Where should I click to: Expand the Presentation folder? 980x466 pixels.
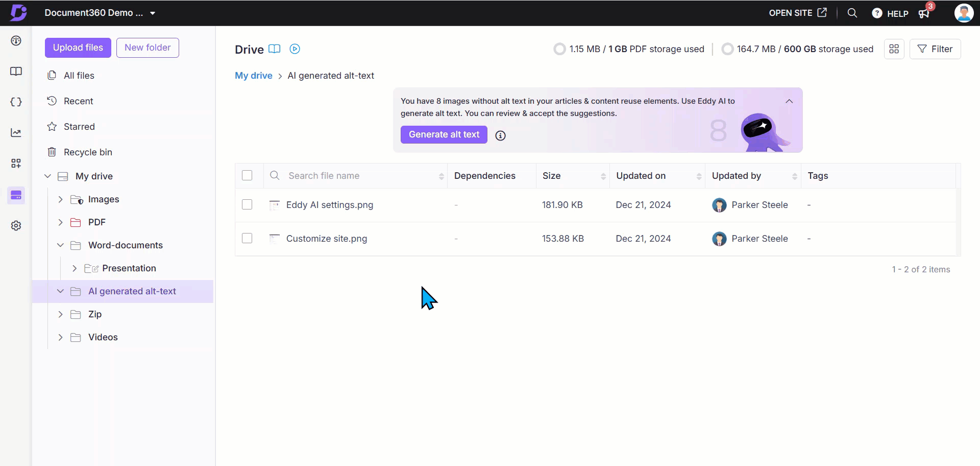click(75, 268)
